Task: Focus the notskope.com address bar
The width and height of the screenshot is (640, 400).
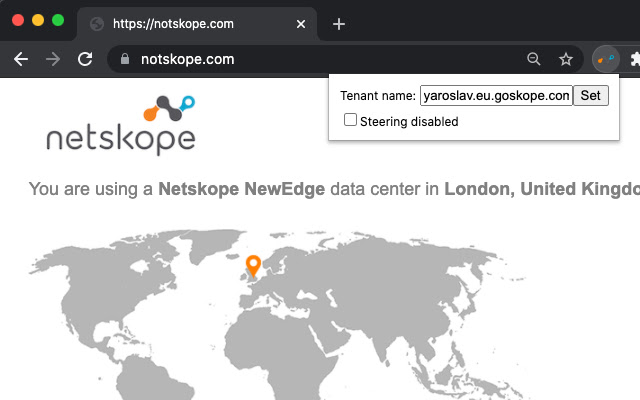Action: point(320,59)
